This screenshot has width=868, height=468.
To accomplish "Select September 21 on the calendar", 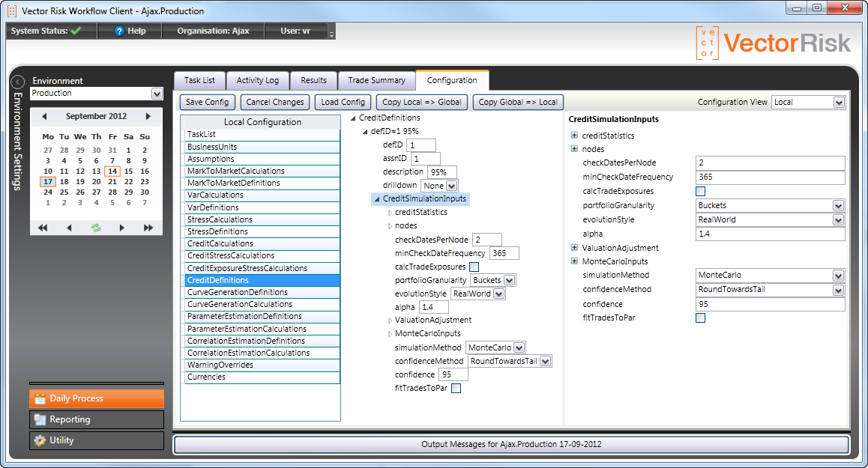I will (x=112, y=182).
